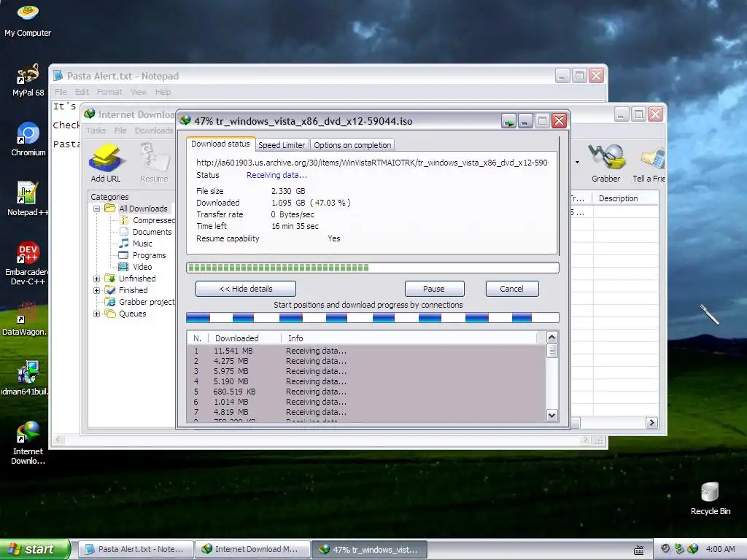Click the system clock showing 4:00 AM
The width and height of the screenshot is (747, 560).
tap(720, 549)
